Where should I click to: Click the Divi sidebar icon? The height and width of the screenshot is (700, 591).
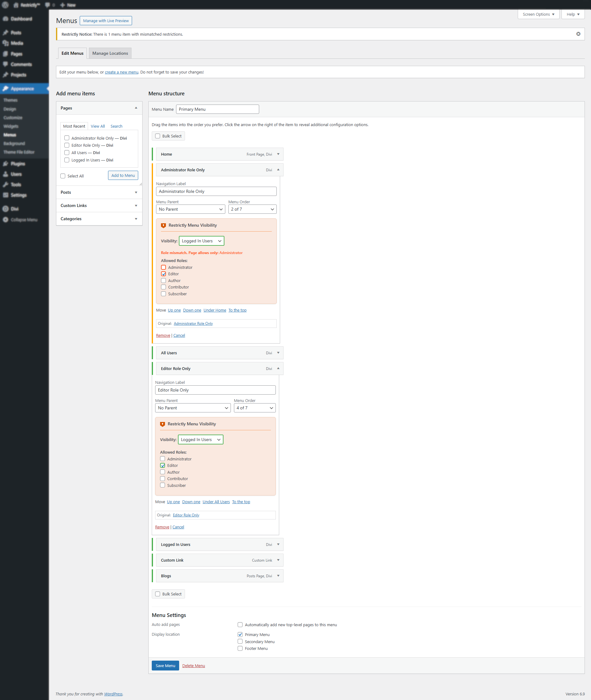(x=5, y=209)
